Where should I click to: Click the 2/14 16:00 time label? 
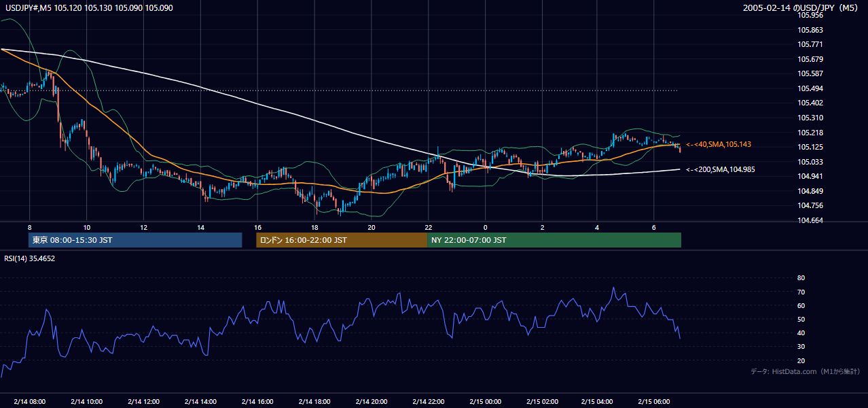[x=257, y=401]
